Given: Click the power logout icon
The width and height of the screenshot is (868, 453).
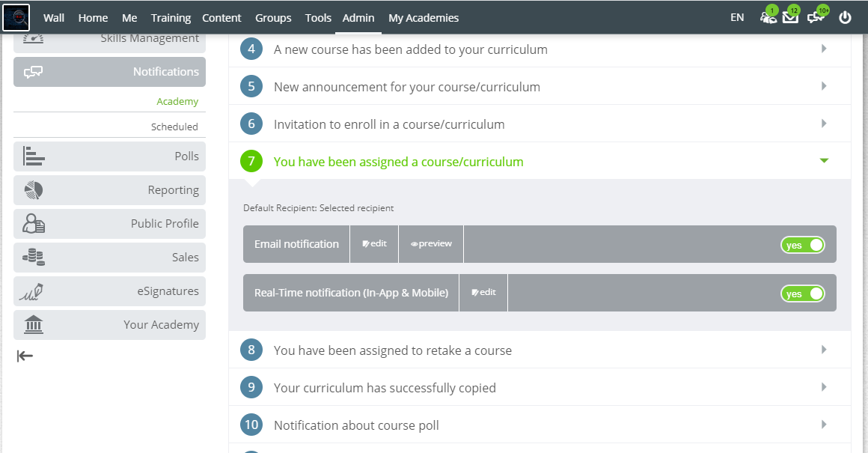Looking at the screenshot, I should click(845, 18).
